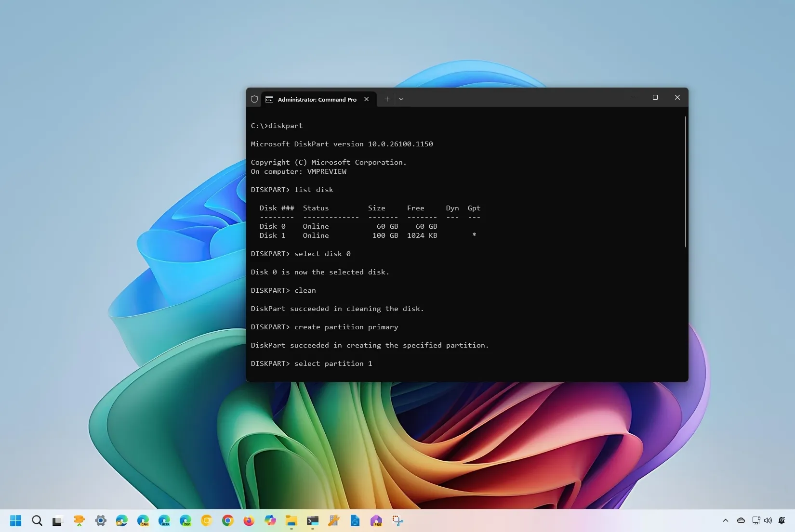Open Windows Search from the taskbar
This screenshot has width=795, height=532.
37,520
